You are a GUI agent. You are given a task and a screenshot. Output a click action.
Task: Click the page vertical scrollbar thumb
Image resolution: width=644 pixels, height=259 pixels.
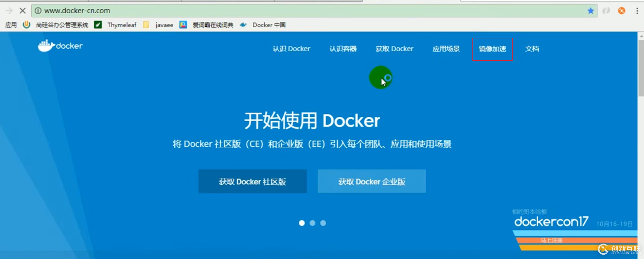[x=641, y=69]
